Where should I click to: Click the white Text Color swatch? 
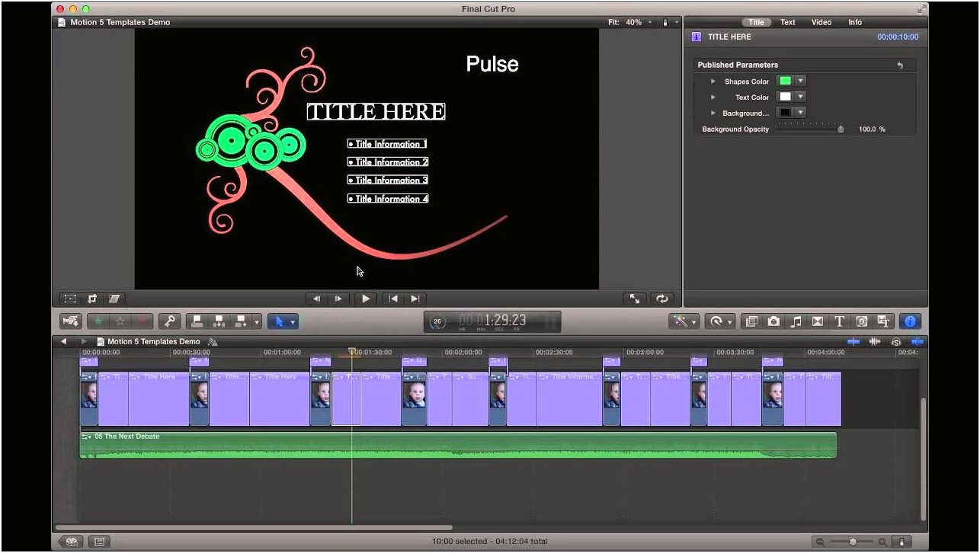click(x=785, y=97)
